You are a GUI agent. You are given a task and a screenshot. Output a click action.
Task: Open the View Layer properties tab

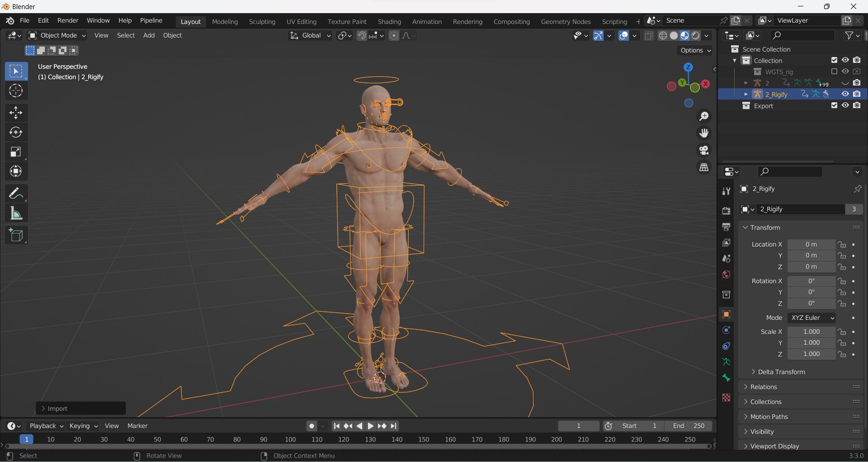tap(726, 243)
